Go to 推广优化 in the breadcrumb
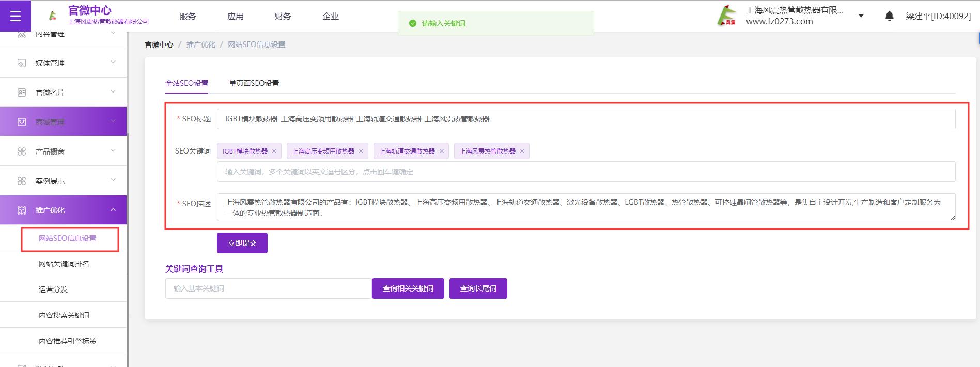 point(201,44)
